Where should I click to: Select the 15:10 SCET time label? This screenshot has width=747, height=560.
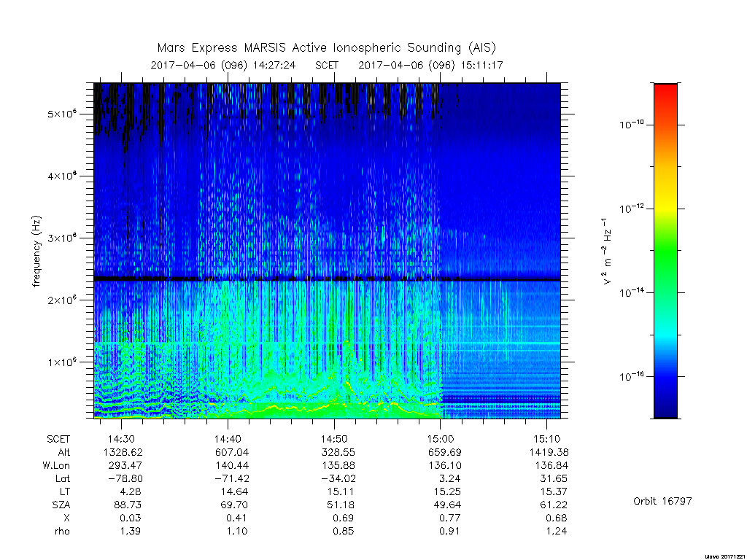(547, 439)
